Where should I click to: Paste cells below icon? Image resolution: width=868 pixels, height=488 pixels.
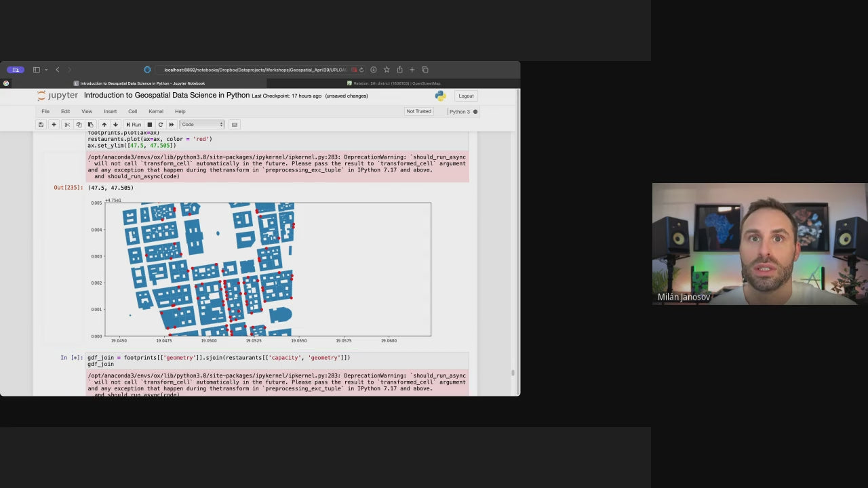click(x=90, y=125)
